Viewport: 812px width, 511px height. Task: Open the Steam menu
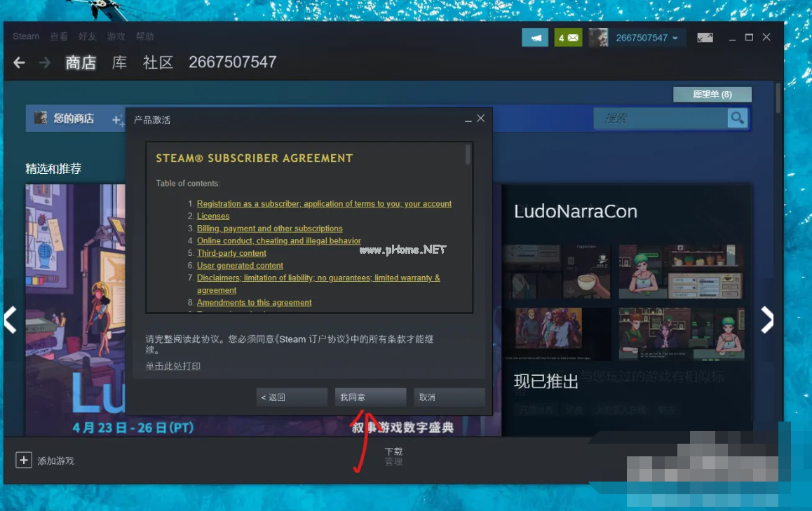26,36
